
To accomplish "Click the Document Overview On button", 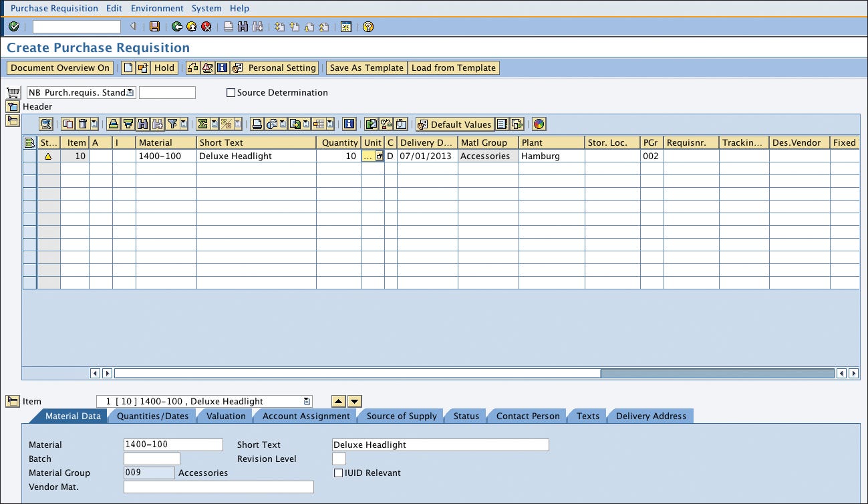I will pyautogui.click(x=60, y=68).
